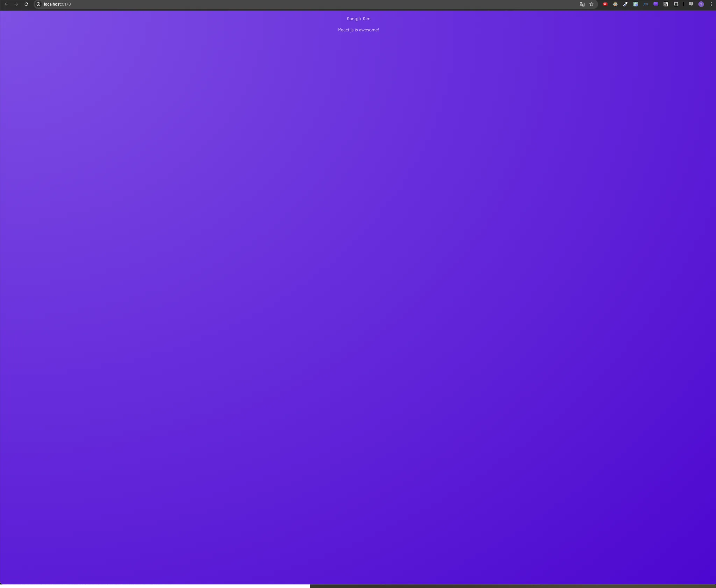Reload the localhost page
The image size is (716, 588).
click(26, 4)
